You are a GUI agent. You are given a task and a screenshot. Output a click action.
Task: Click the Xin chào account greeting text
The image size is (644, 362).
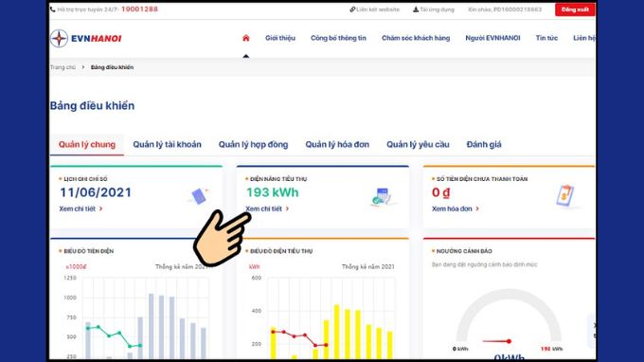coord(505,9)
